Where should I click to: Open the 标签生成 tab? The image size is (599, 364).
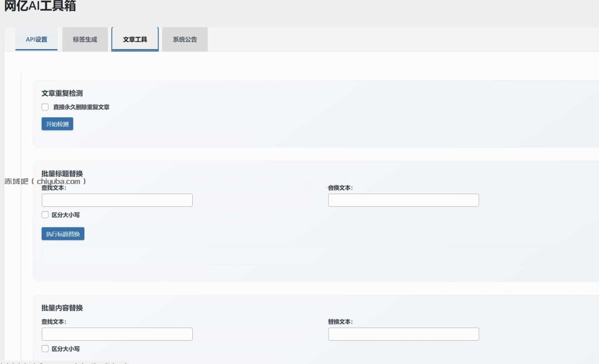pos(85,39)
